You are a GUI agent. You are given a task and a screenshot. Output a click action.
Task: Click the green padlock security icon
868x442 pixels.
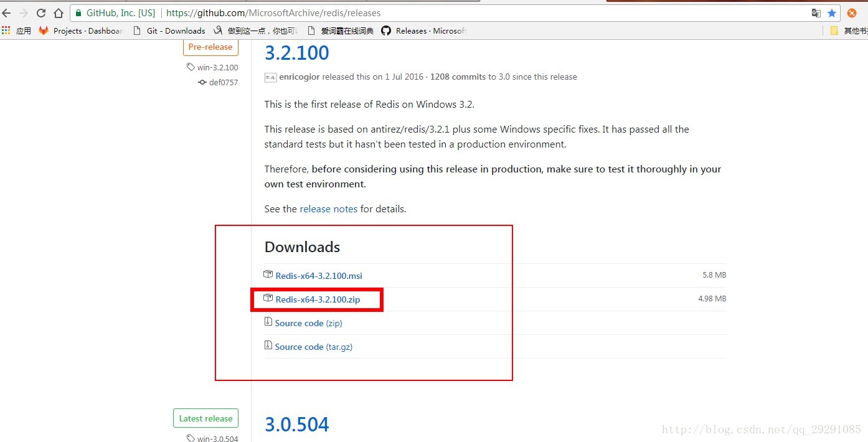pos(78,12)
